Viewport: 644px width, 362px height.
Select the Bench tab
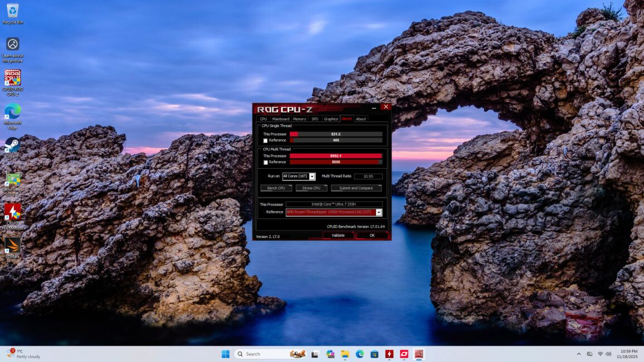point(347,119)
